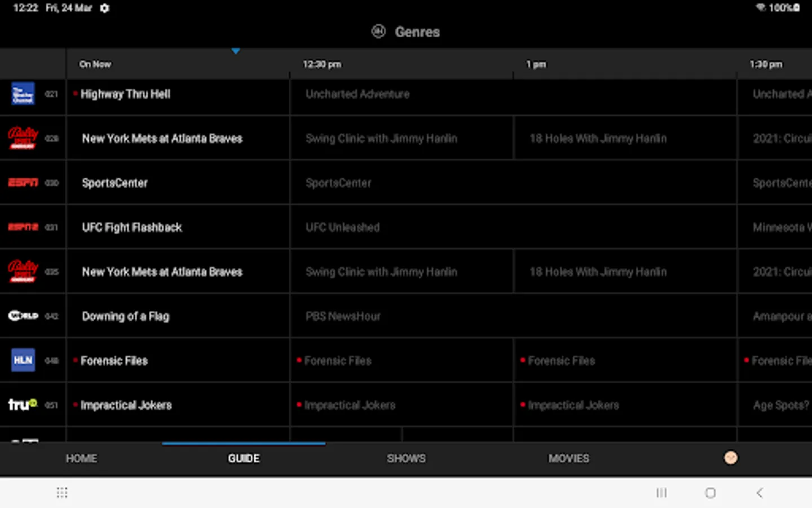Open the profile avatar icon
Viewport: 812px width, 508px height.
(731, 458)
